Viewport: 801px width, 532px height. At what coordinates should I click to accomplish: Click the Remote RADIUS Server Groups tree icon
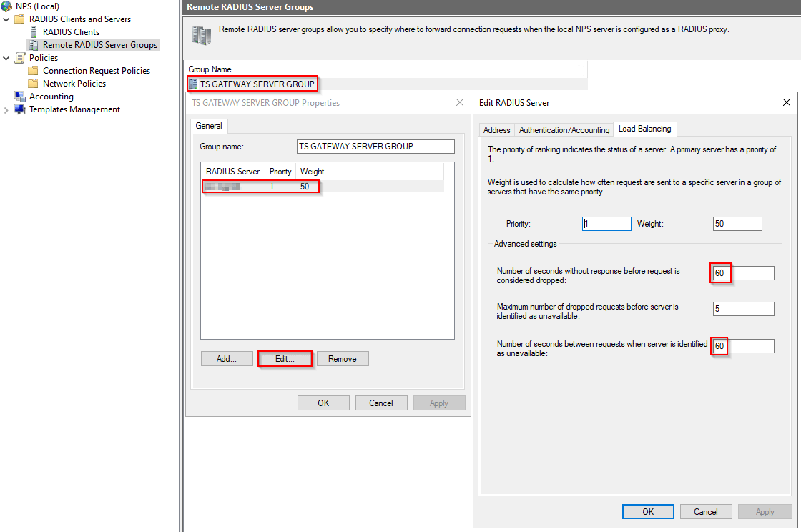click(34, 45)
